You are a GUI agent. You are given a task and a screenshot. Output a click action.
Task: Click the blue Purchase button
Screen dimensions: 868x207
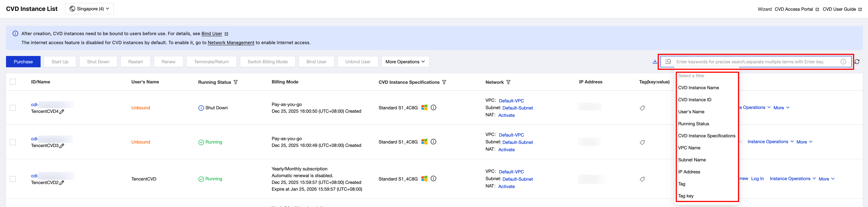click(x=23, y=62)
